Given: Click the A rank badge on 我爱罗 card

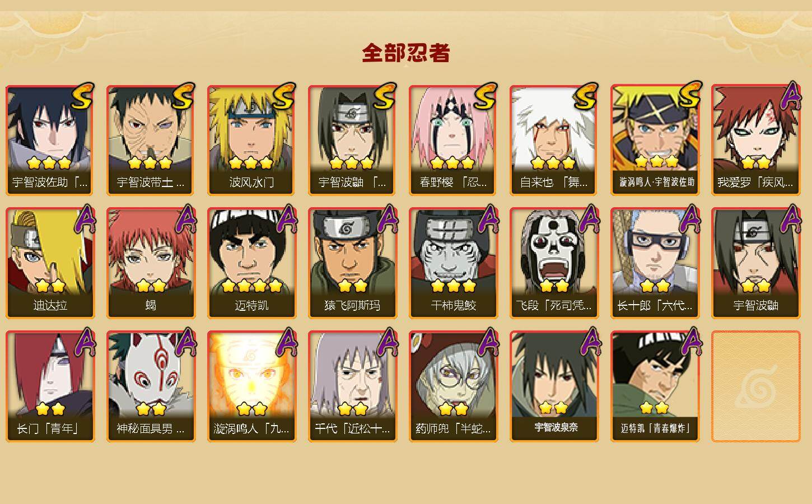Looking at the screenshot, I should [790, 96].
